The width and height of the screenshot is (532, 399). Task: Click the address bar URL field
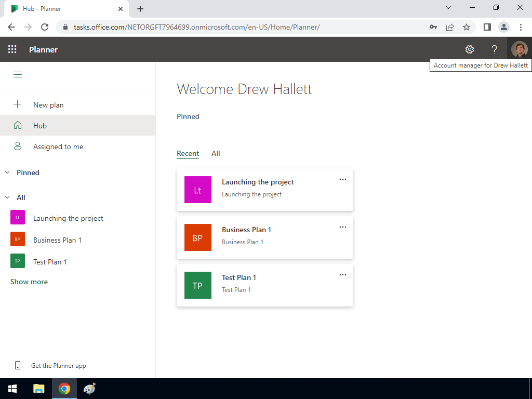pyautogui.click(x=197, y=27)
